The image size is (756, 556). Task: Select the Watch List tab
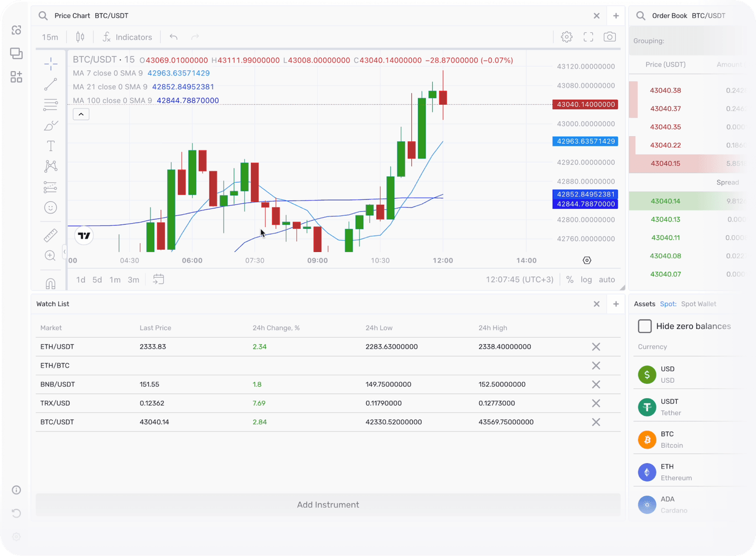(x=53, y=304)
